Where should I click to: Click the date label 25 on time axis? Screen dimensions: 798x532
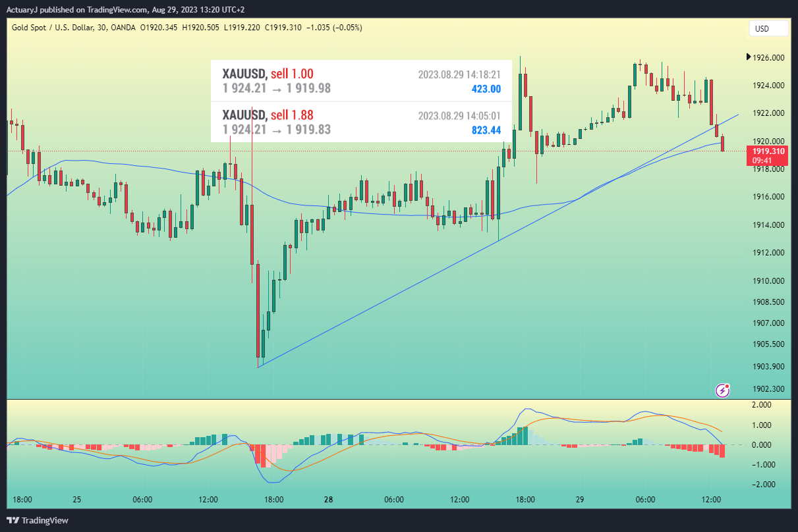click(77, 500)
